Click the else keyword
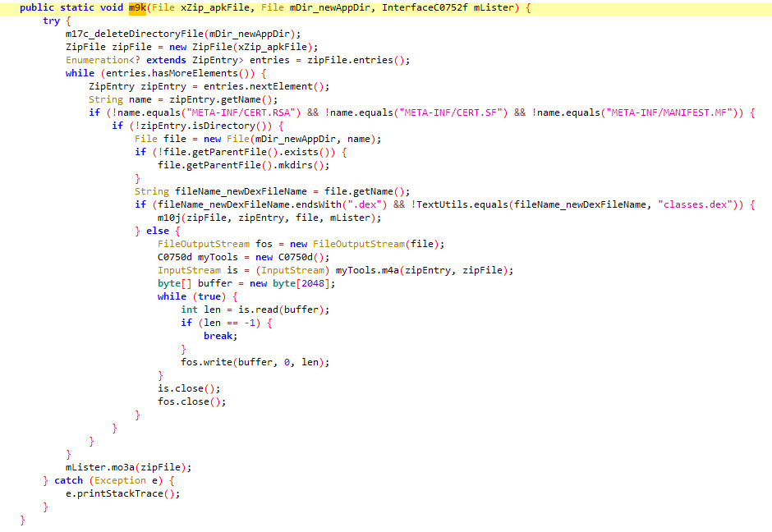This screenshot has width=772, height=532. tap(158, 231)
